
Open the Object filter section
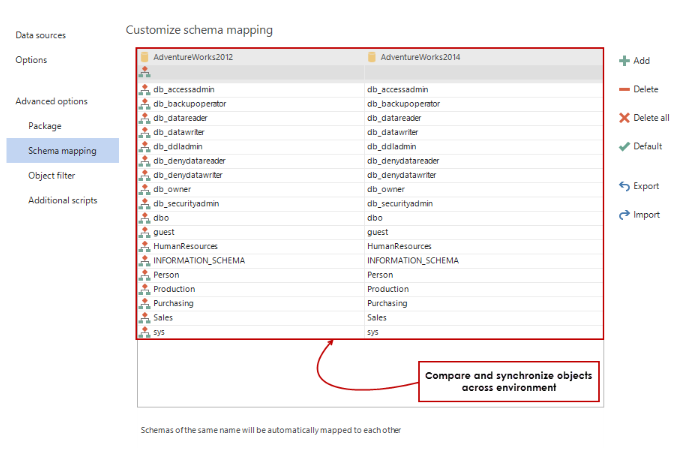52,176
